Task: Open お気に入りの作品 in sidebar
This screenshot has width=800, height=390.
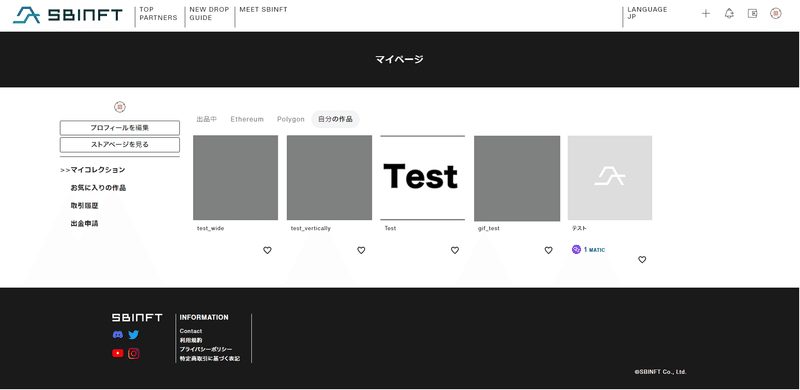Action: click(x=98, y=188)
